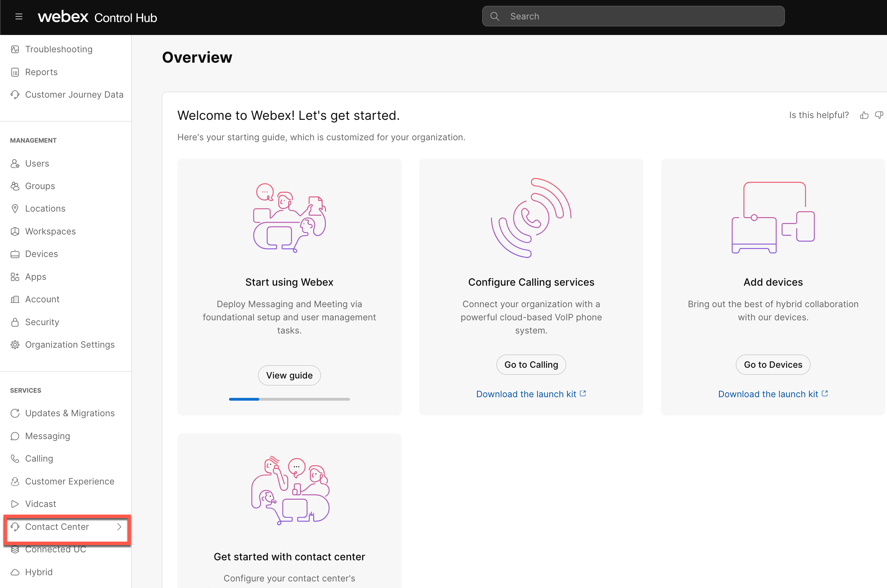Viewport: 887px width, 588px height.
Task: Select the Users icon in sidebar
Action: point(15,163)
